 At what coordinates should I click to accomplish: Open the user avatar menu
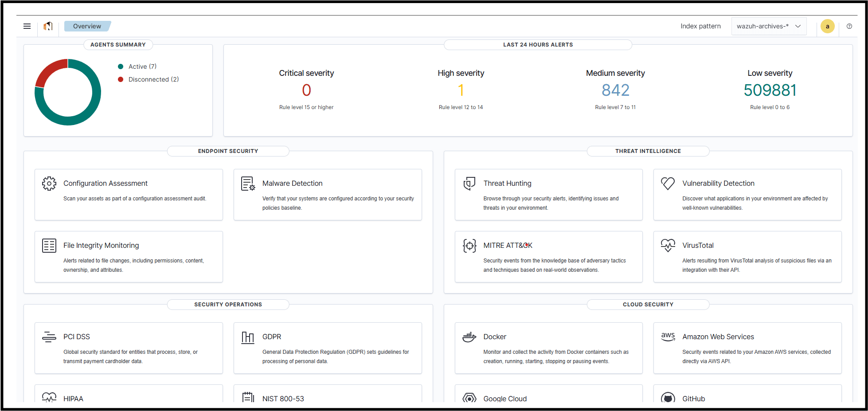click(x=827, y=26)
